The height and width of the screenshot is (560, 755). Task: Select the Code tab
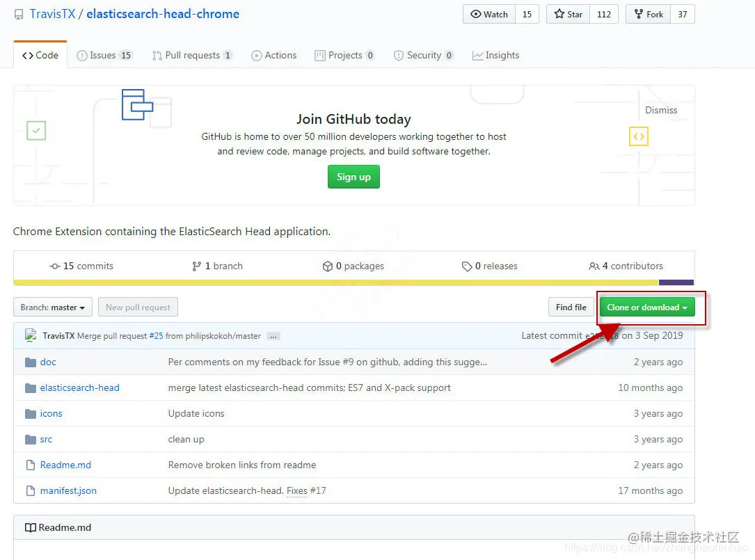[40, 55]
